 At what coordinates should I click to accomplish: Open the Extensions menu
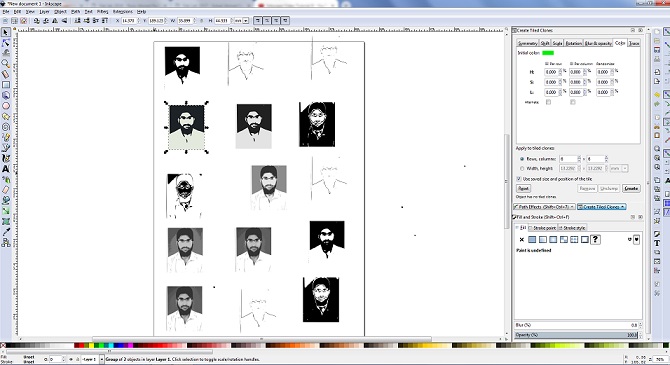pos(123,12)
